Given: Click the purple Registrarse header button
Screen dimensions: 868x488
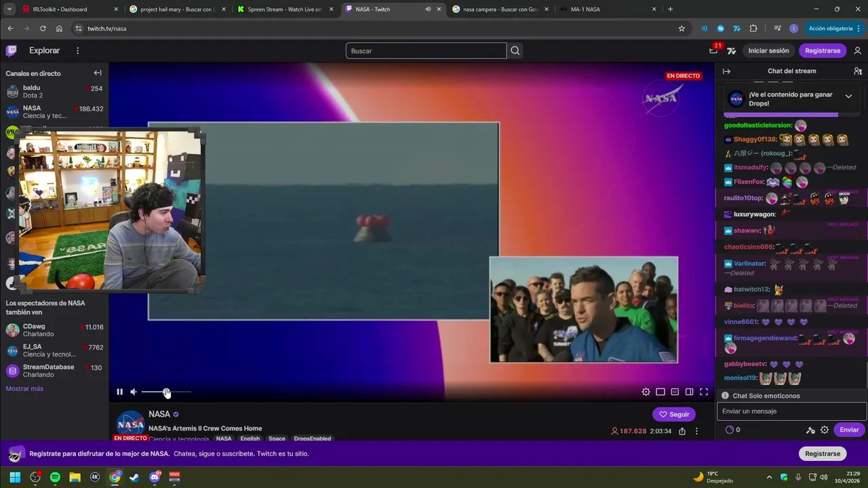Looking at the screenshot, I should click(x=823, y=51).
